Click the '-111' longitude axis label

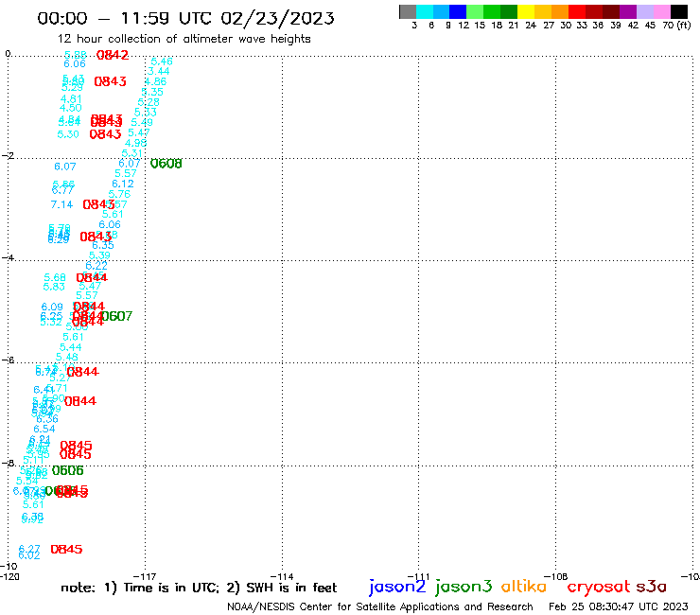pos(419,576)
